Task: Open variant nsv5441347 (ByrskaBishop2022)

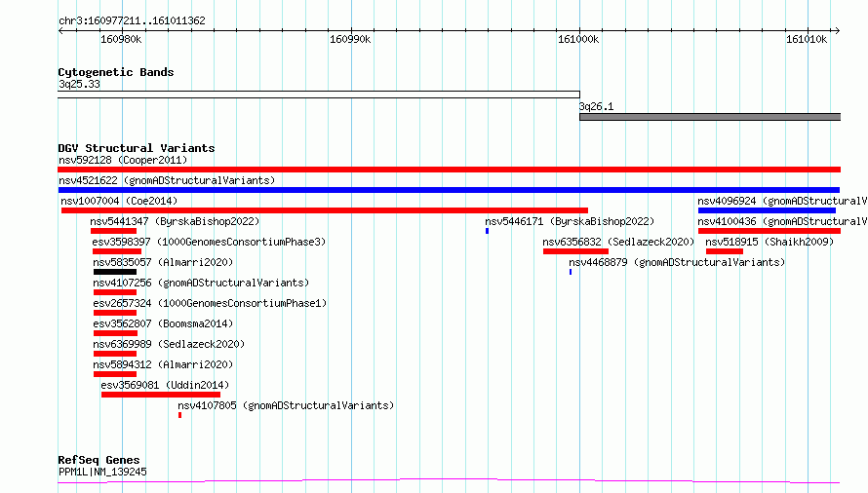Action: point(175,221)
